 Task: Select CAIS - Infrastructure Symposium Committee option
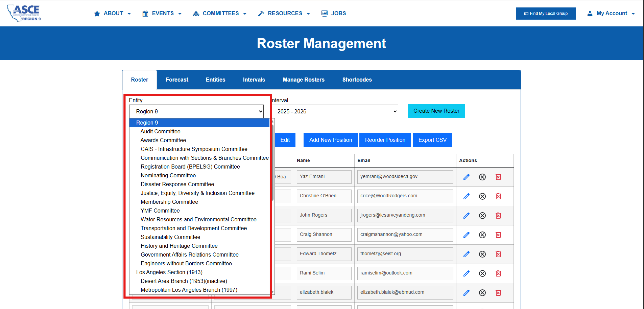pos(199,149)
